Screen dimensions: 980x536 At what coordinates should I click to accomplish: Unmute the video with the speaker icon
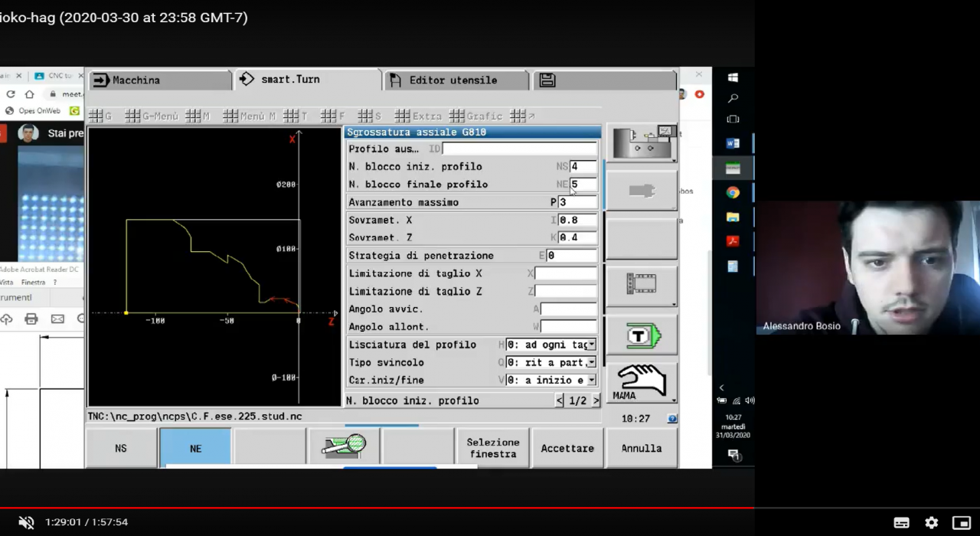26,522
